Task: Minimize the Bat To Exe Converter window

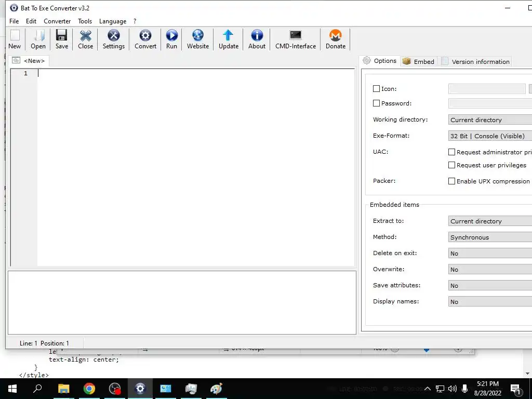Action: (x=508, y=8)
